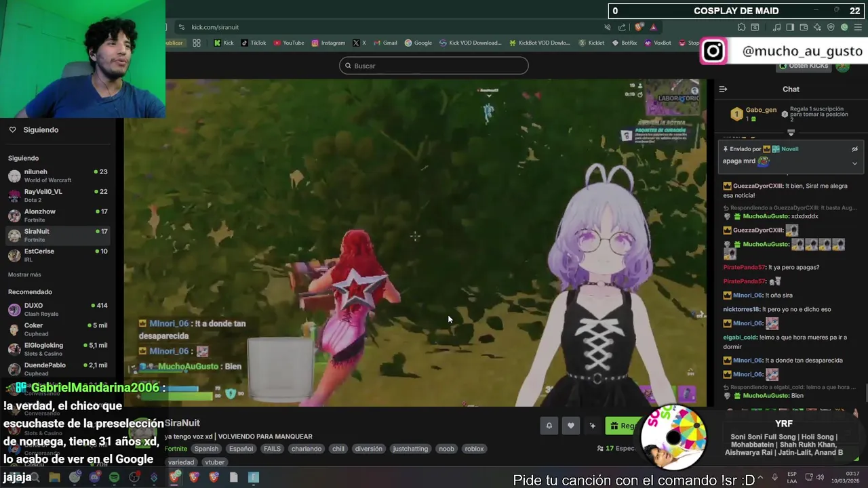Open Coker Cuphead channel

[58, 329]
